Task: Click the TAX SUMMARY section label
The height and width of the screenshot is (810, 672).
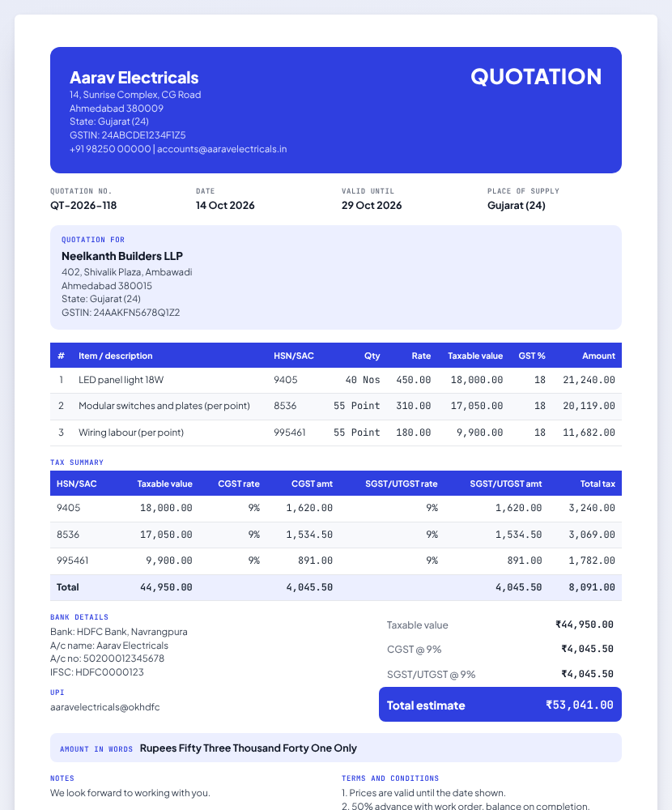Action: 77,463
